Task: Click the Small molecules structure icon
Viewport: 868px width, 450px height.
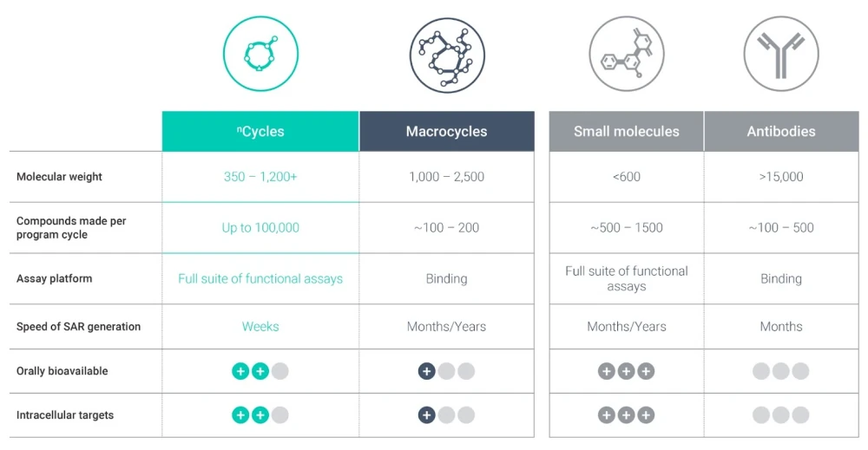Action: pyautogui.click(x=627, y=54)
